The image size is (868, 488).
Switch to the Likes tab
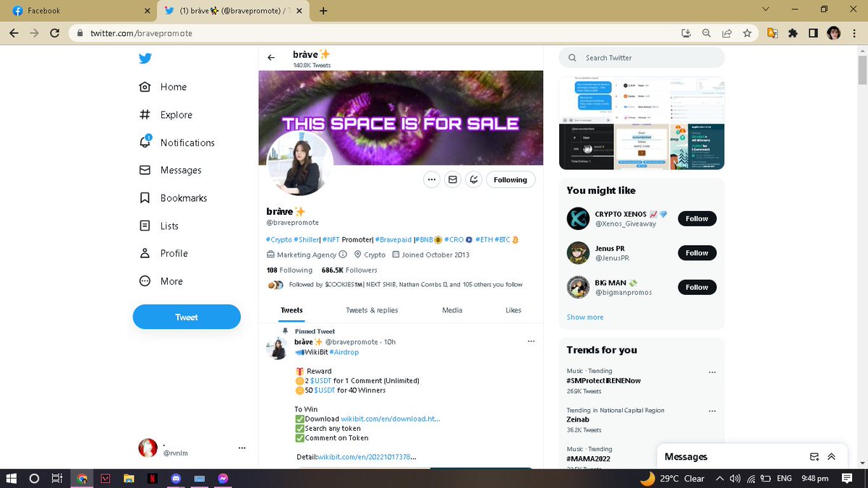point(514,310)
